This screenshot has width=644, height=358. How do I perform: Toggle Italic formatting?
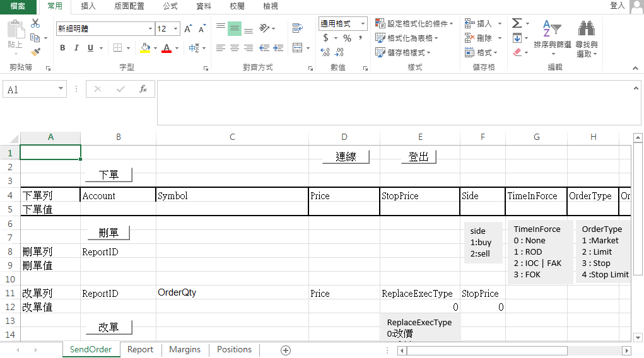pyautogui.click(x=76, y=48)
